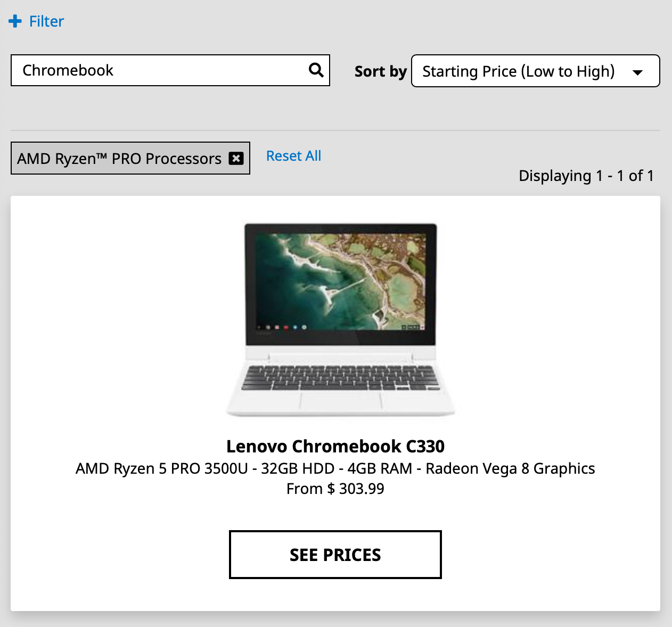The image size is (672, 627).
Task: Click the trackpad of the pictured Chromebook
Action: click(341, 400)
